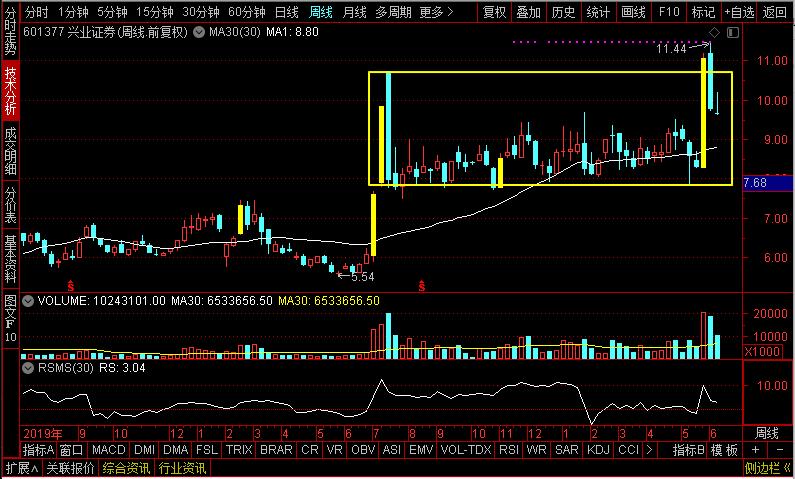
Task: Click the red S marker near August
Action: click(421, 285)
